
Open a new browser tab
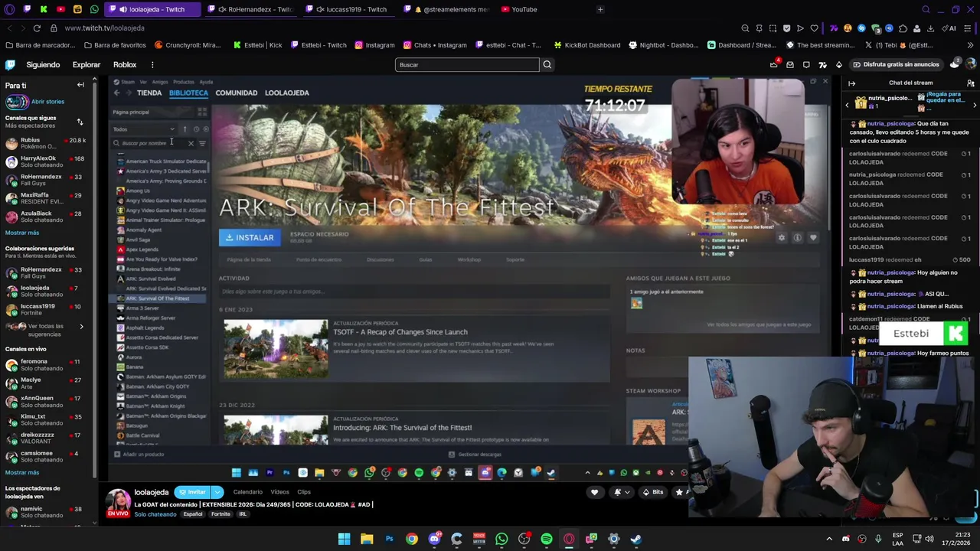(600, 9)
